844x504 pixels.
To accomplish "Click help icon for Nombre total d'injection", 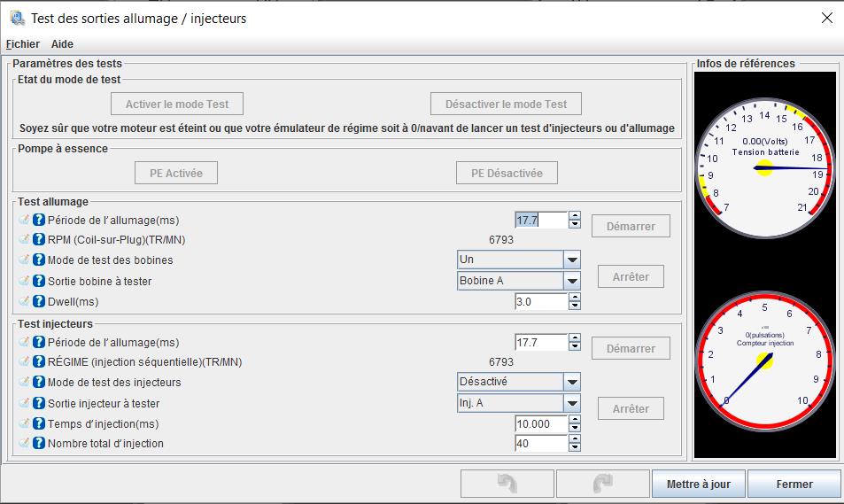I will click(x=39, y=444).
